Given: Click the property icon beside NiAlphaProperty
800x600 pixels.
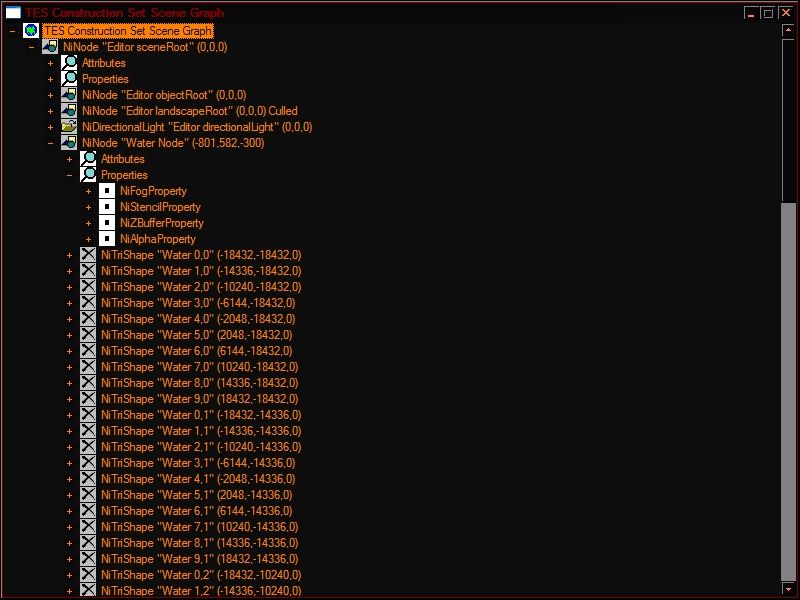Looking at the screenshot, I should click(x=107, y=239).
